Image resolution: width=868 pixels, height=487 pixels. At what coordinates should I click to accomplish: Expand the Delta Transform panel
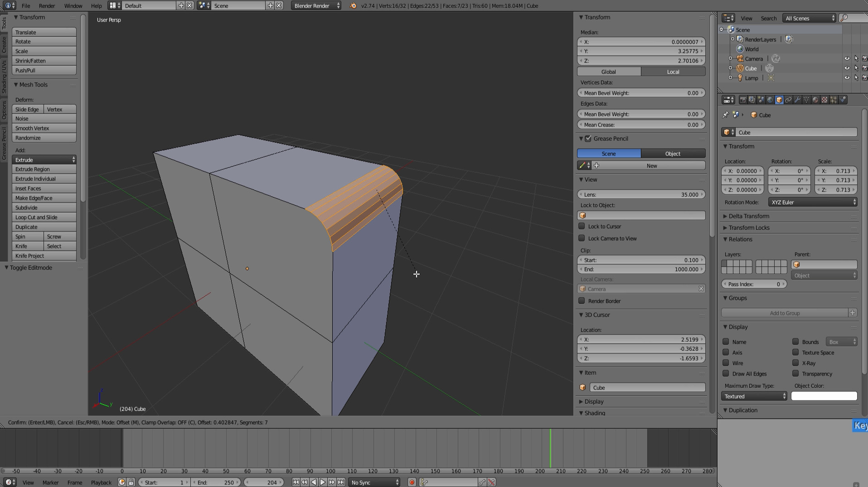click(x=749, y=216)
